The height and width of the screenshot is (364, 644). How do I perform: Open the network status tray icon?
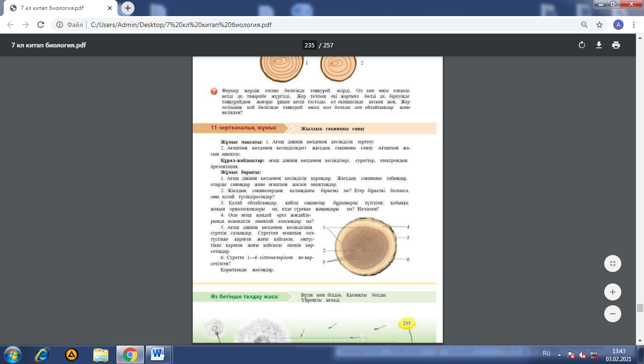[x=594, y=355]
